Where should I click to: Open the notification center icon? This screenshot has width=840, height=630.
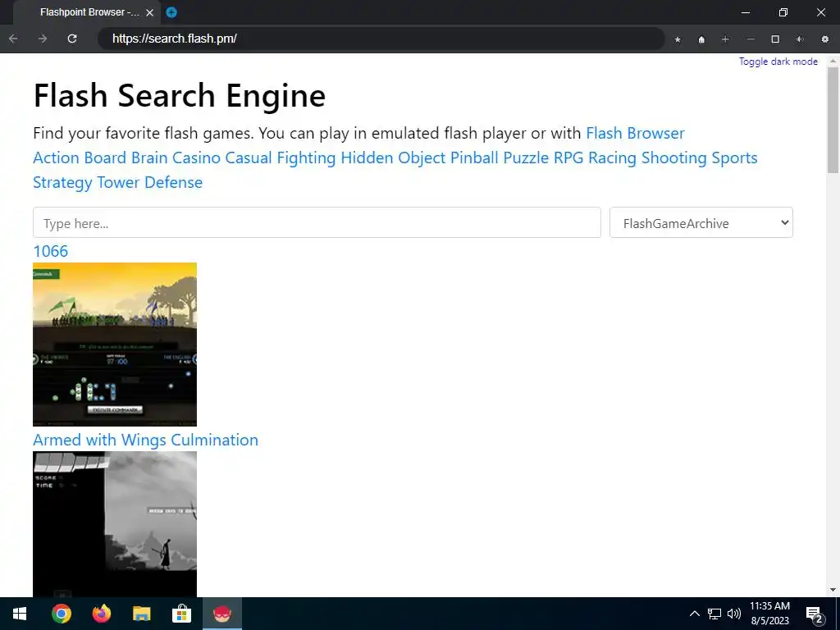tap(815, 614)
